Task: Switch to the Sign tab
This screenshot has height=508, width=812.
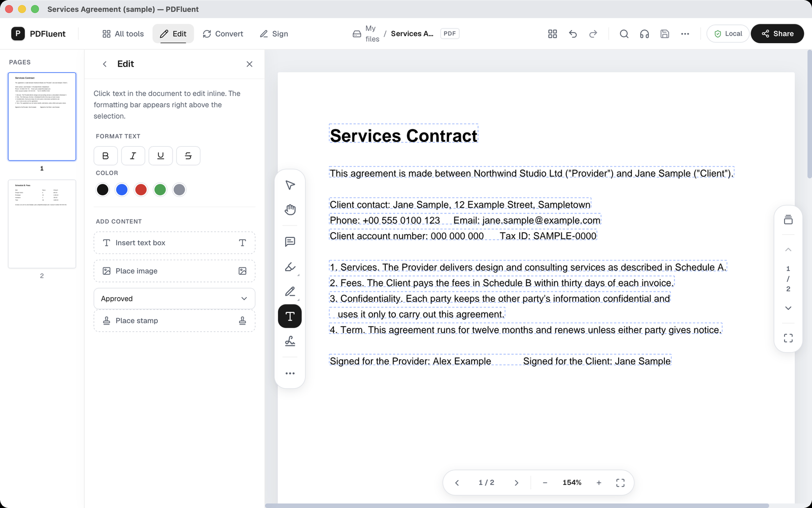Action: tap(274, 34)
